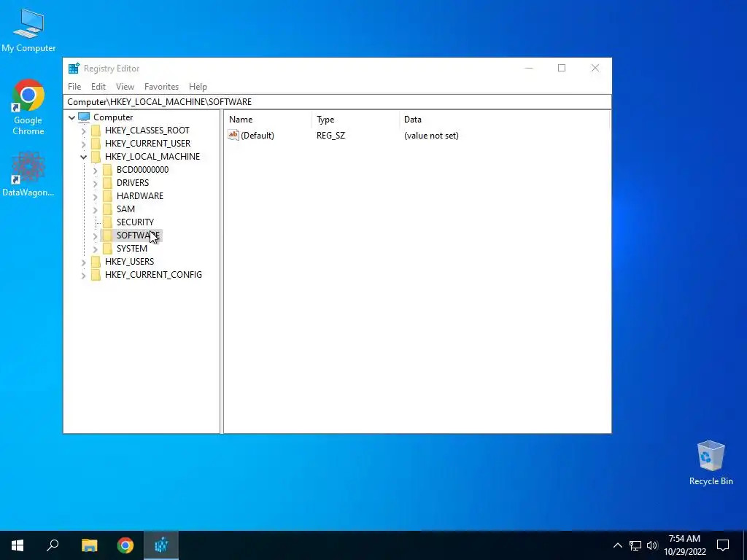Viewport: 747px width, 560px height.
Task: Open the File menu
Action: click(74, 87)
